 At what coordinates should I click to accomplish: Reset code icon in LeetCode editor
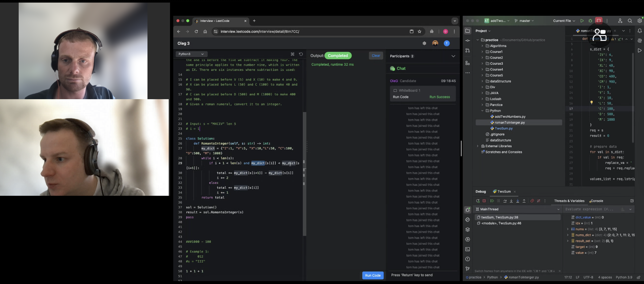pyautogui.click(x=301, y=54)
